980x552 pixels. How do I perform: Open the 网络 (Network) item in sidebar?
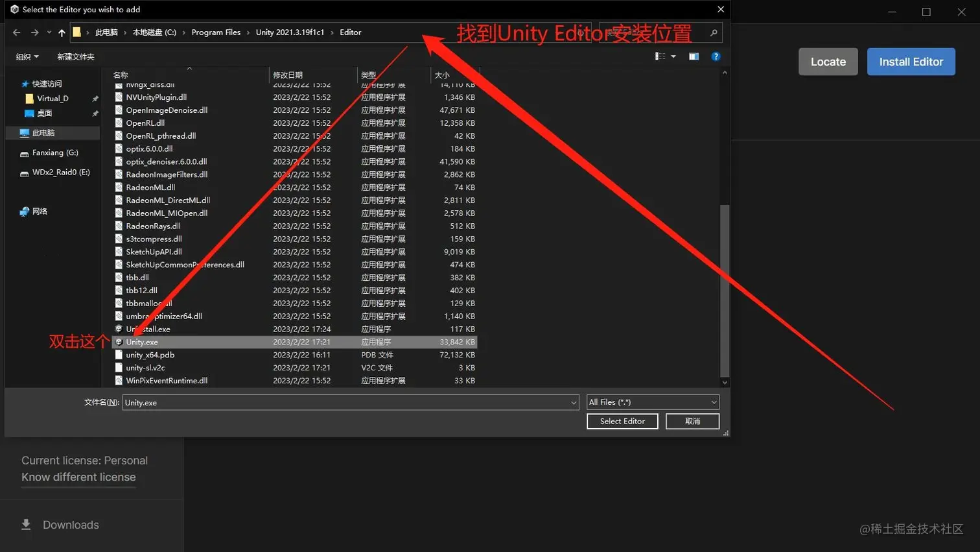(x=39, y=211)
